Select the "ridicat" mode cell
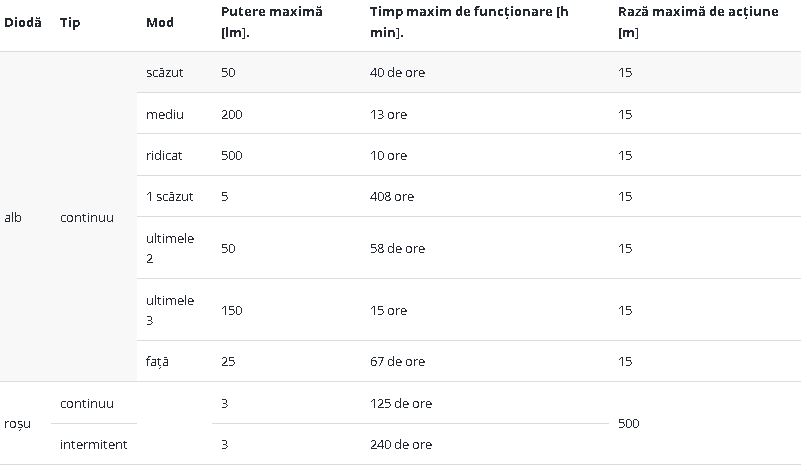The width and height of the screenshot is (807, 471). (164, 156)
